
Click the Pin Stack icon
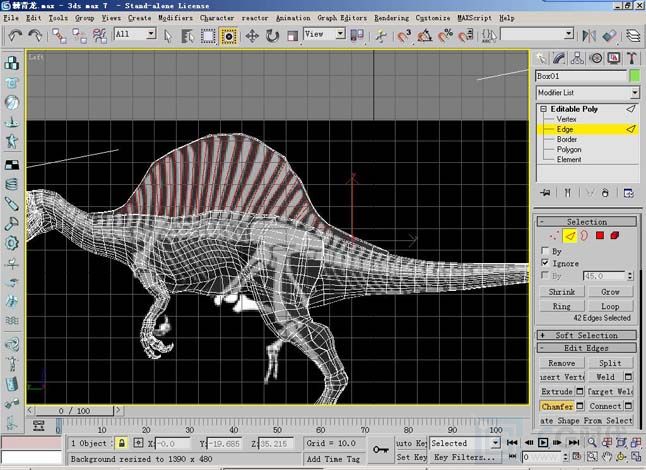click(x=545, y=193)
